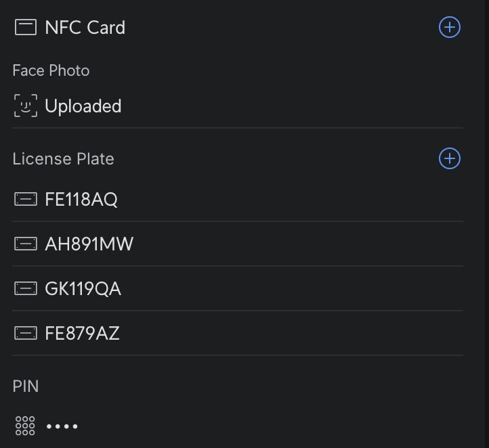
Task: Click the FE879AZ row's empty area
Action: 291,333
